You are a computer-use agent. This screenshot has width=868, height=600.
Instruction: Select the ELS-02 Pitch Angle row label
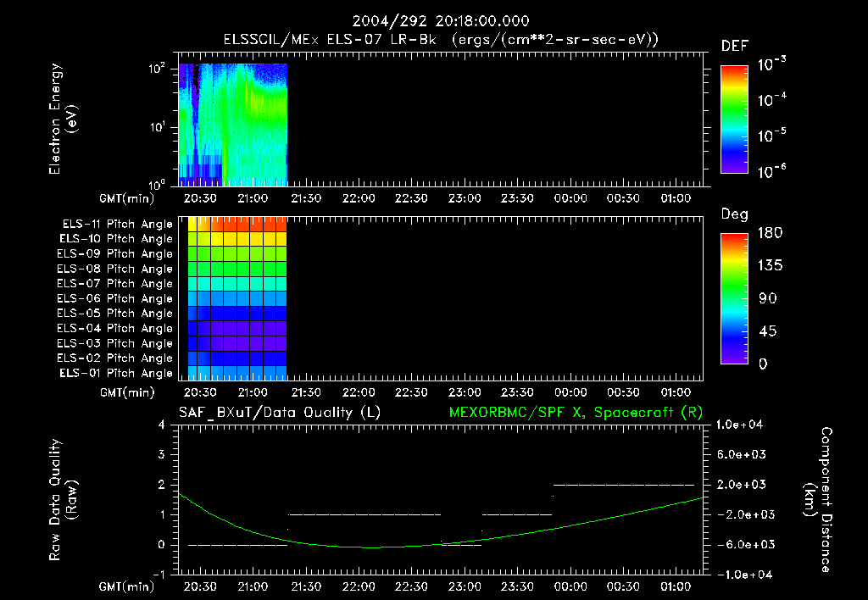(x=114, y=358)
